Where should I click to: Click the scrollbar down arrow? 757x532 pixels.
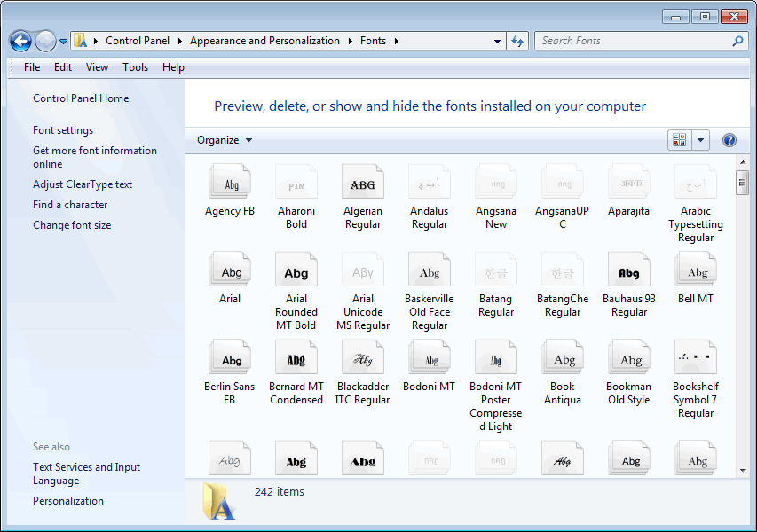pyautogui.click(x=743, y=470)
